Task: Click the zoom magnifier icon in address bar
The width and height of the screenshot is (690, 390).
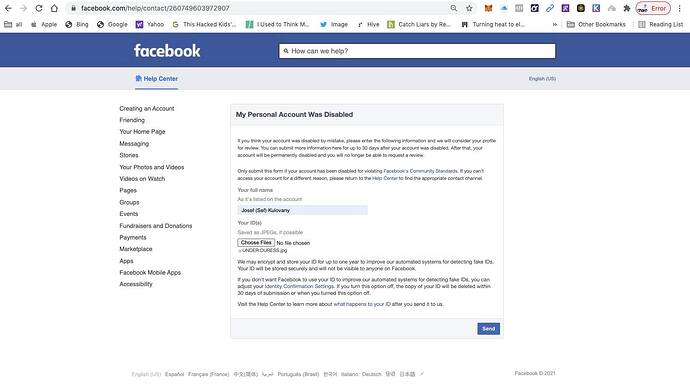Action: point(454,8)
